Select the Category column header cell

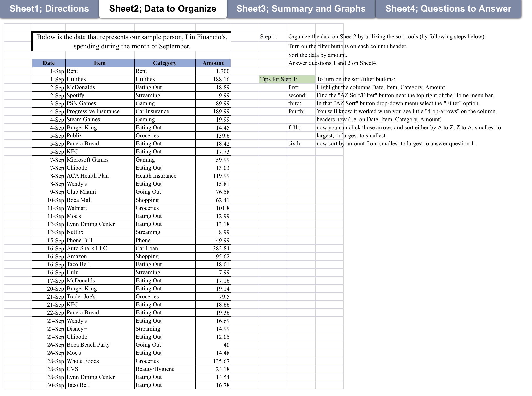pos(165,63)
